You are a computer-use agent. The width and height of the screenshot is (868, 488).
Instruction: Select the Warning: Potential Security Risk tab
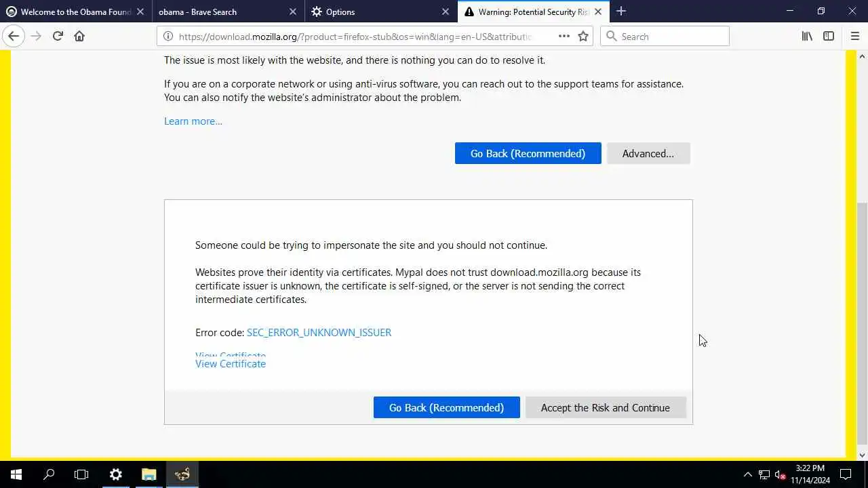(534, 12)
